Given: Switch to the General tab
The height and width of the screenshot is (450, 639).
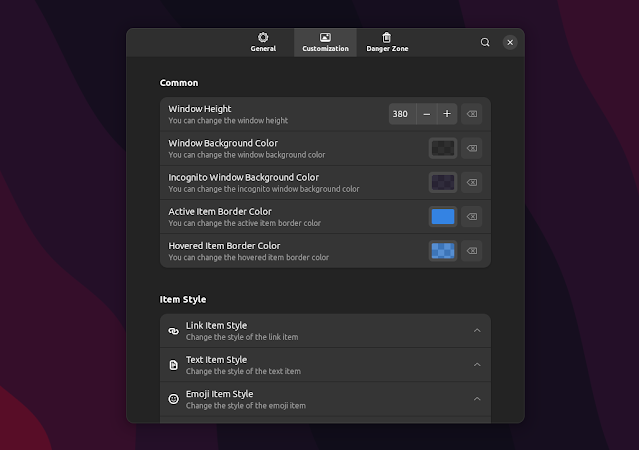Looking at the screenshot, I should tap(263, 42).
